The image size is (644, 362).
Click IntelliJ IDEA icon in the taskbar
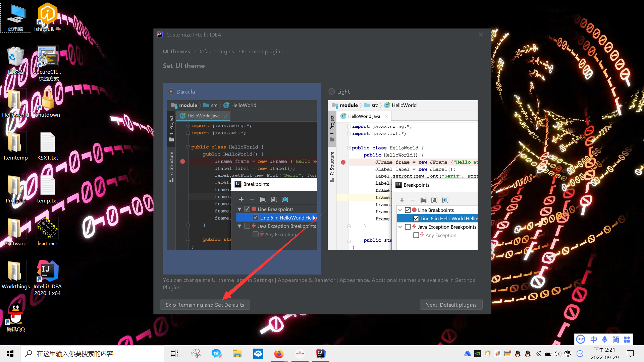point(320,354)
